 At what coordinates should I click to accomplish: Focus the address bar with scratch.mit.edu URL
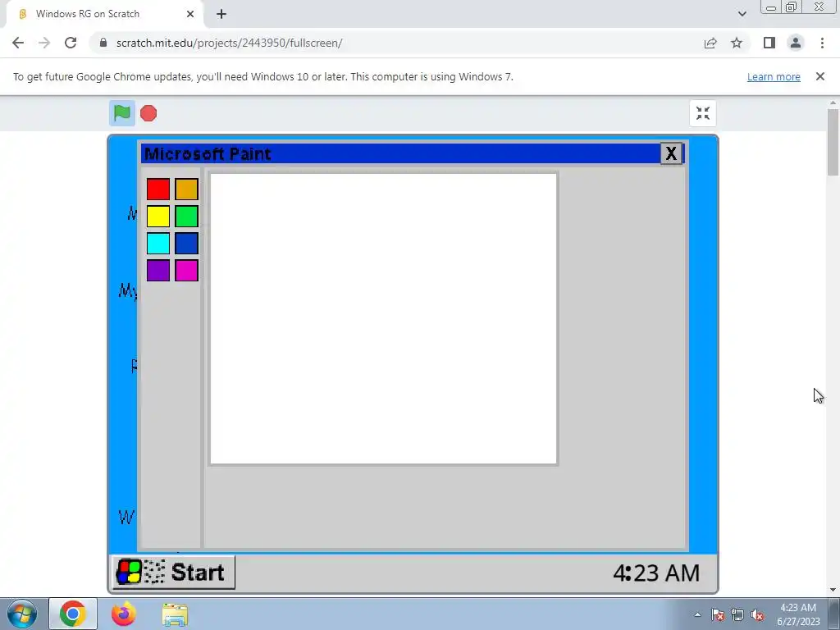[230, 43]
